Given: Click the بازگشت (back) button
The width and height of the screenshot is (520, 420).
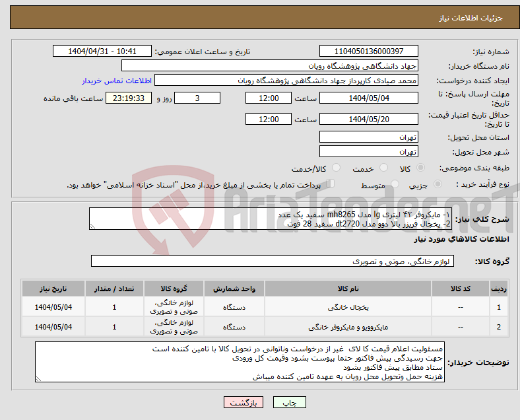Looking at the screenshot, I should [x=244, y=402].
